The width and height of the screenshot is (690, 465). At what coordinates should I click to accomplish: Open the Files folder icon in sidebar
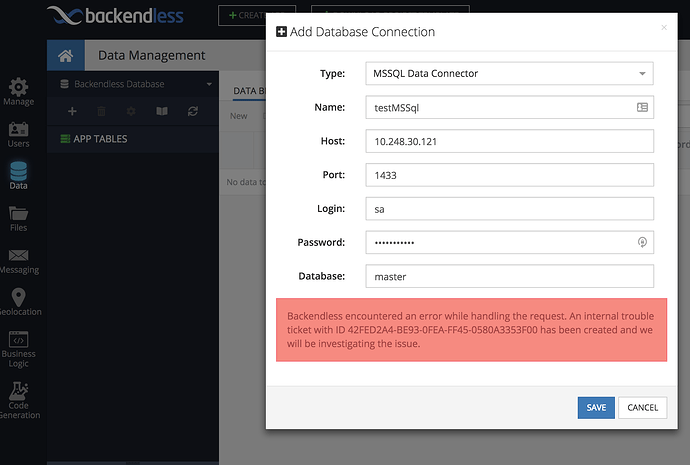(x=18, y=213)
